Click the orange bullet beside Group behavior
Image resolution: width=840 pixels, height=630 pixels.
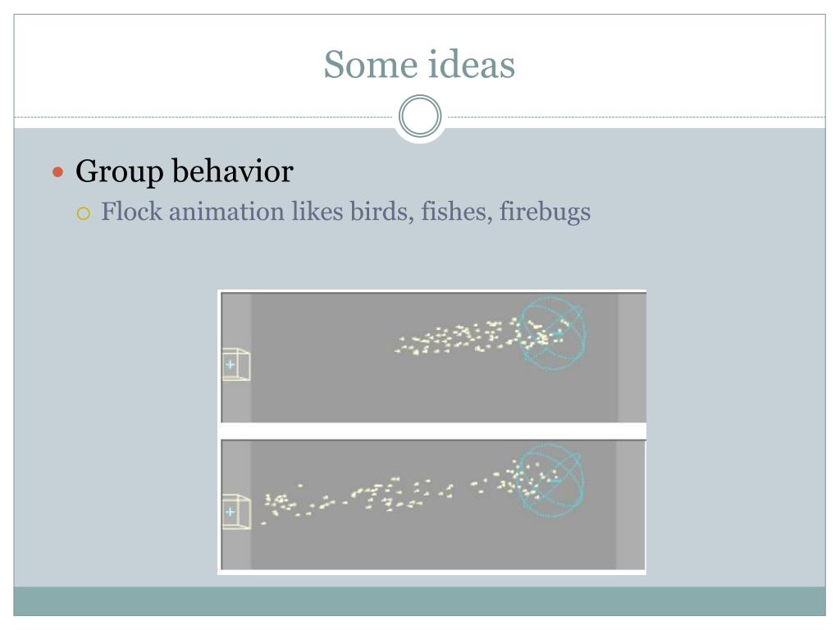click(x=58, y=172)
